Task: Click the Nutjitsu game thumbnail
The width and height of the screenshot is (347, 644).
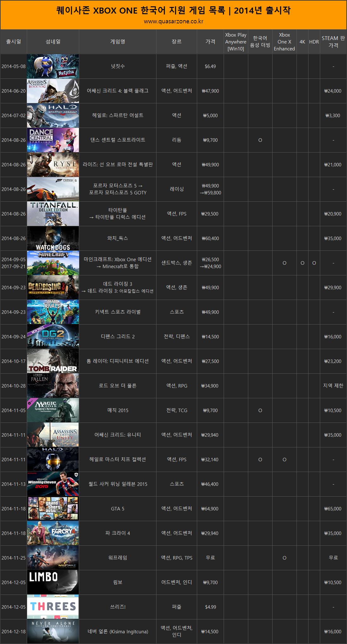Action: coord(53,66)
